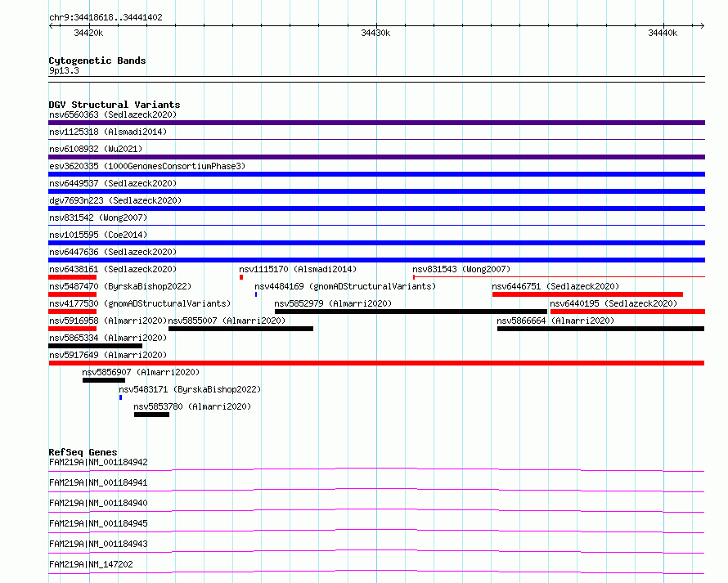Click the 34420k ruler tick label
The image size is (728, 583).
tap(88, 33)
